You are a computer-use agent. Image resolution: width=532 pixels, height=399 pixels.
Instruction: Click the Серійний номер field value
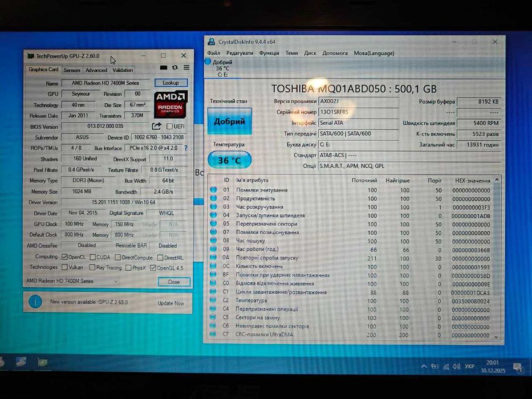coord(358,112)
